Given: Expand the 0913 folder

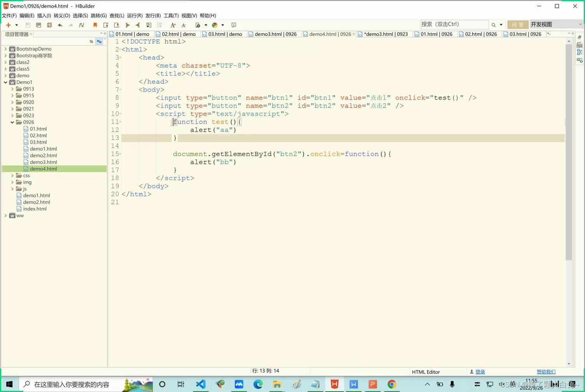Looking at the screenshot, I should 12,89.
